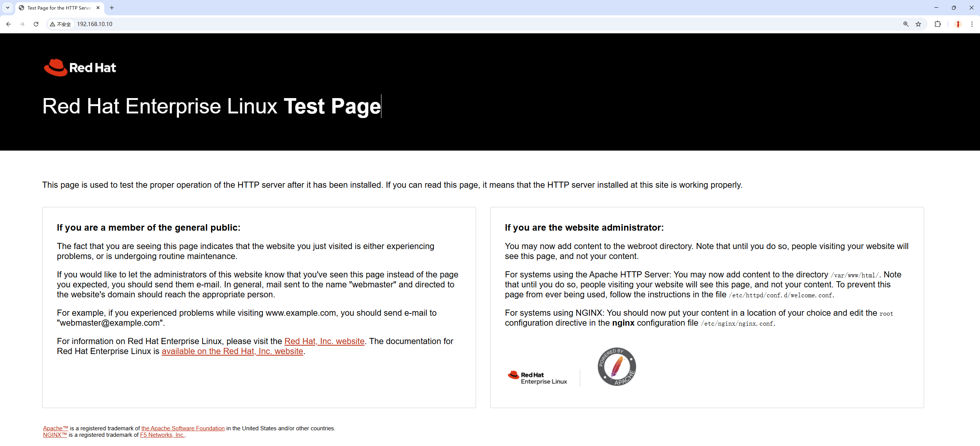The height and width of the screenshot is (446, 980).
Task: Open the Chrome profile avatar
Action: pyautogui.click(x=958, y=24)
